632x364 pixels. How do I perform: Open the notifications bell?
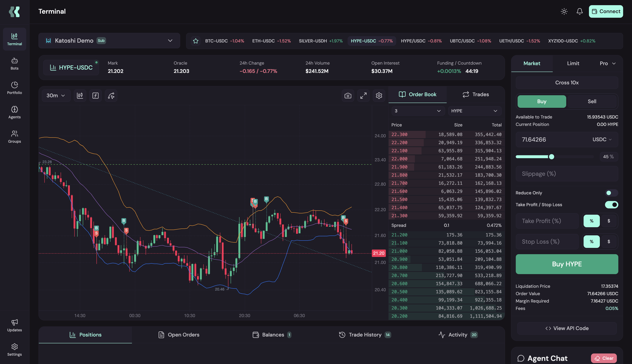(580, 11)
